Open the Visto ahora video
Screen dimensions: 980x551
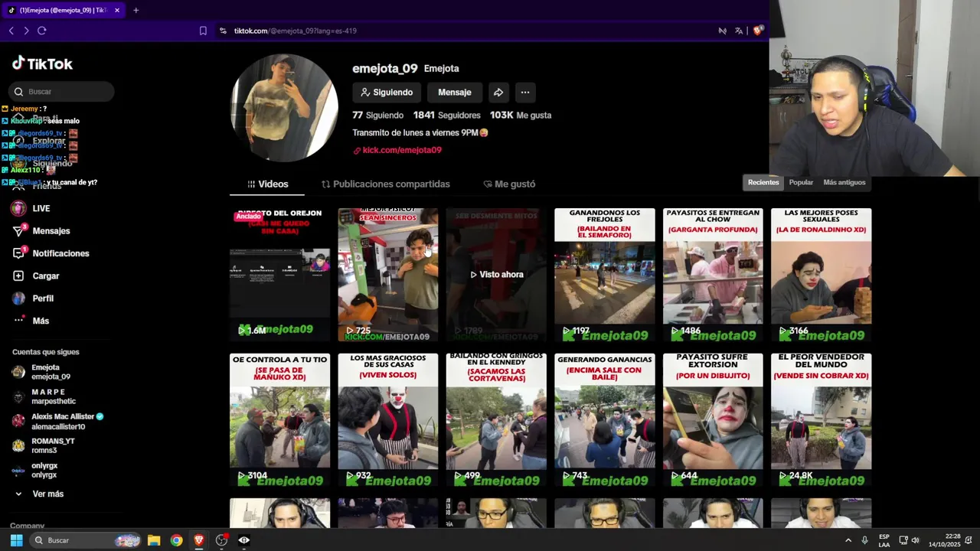point(496,274)
